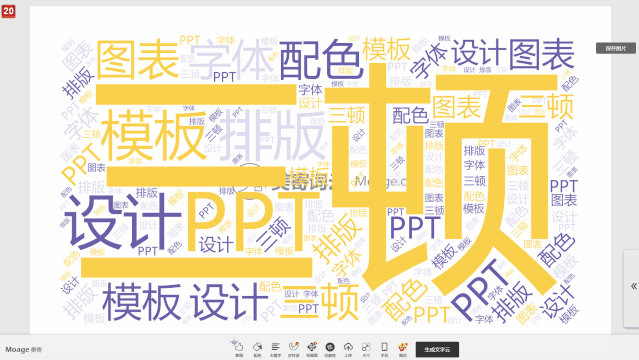Select the mobile phone icon
The image size is (639, 360).
pos(384,347)
